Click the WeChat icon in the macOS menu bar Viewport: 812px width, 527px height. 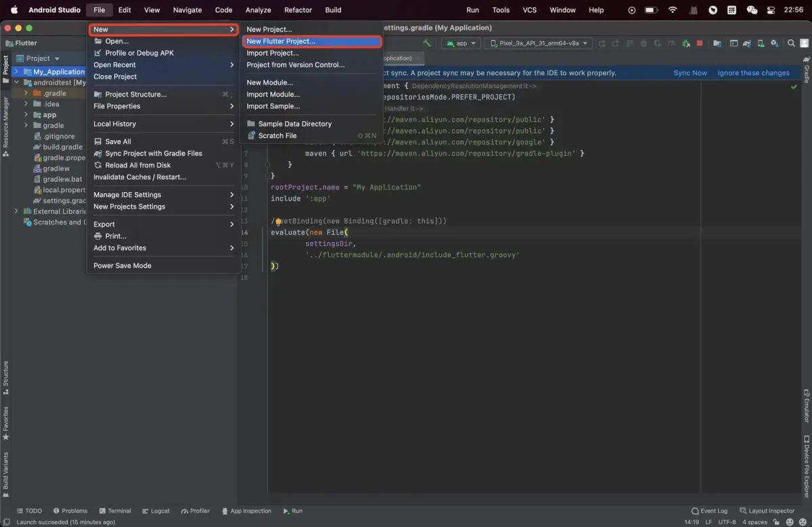click(752, 10)
